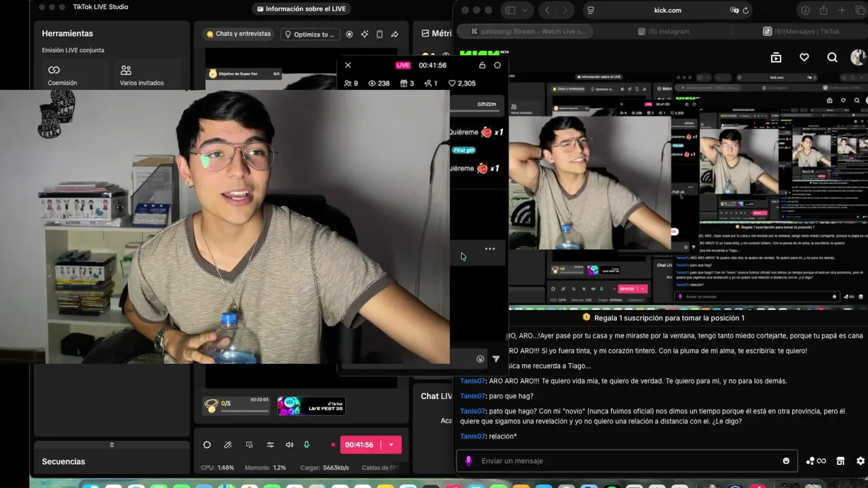This screenshot has height=488, width=868.
Task: Show Safari tab overview
Action: point(860,10)
